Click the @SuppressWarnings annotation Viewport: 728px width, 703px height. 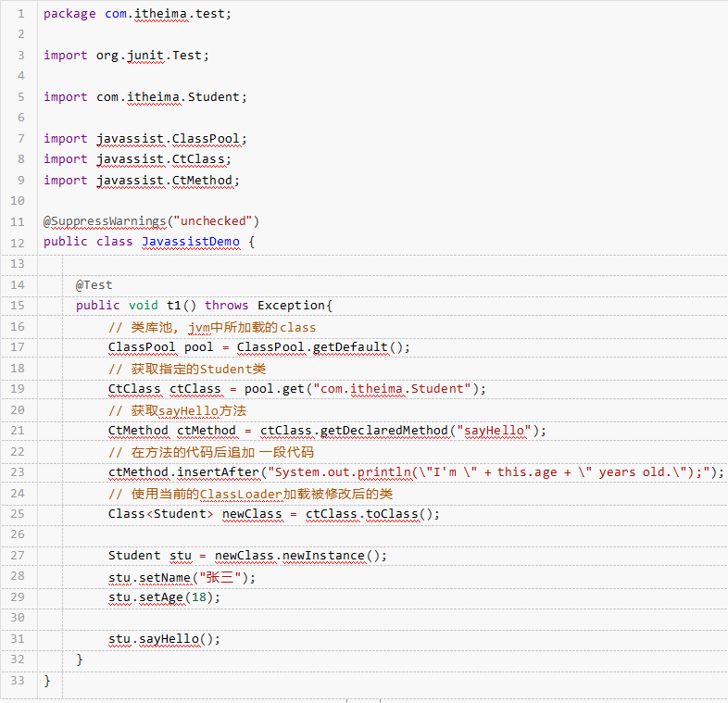point(105,221)
